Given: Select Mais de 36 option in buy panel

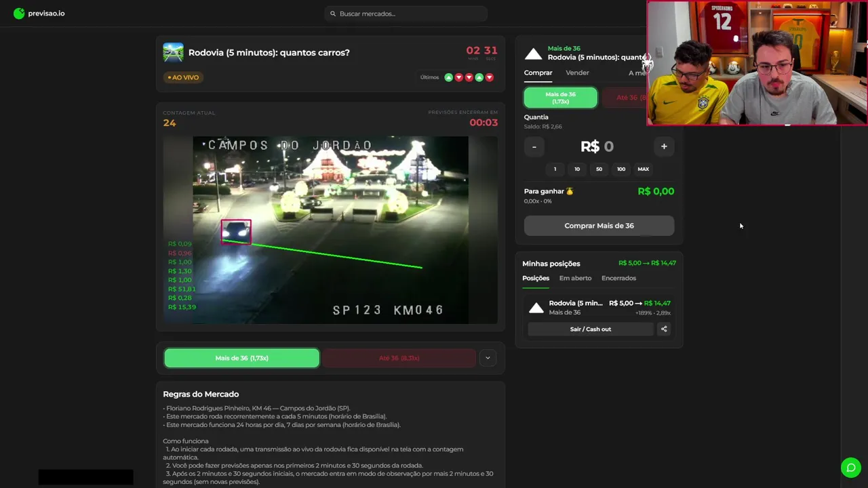Looking at the screenshot, I should pyautogui.click(x=561, y=98).
